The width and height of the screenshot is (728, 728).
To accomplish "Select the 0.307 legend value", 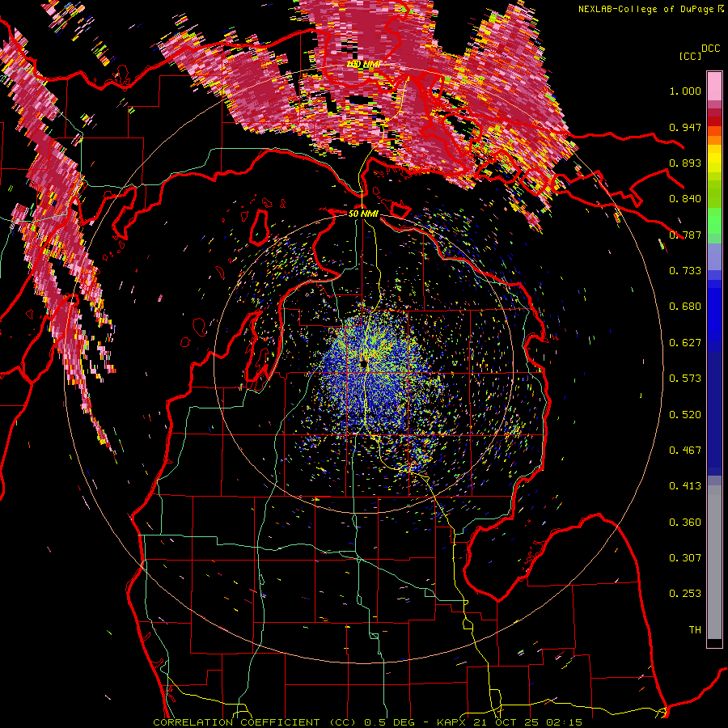I will 685,558.
